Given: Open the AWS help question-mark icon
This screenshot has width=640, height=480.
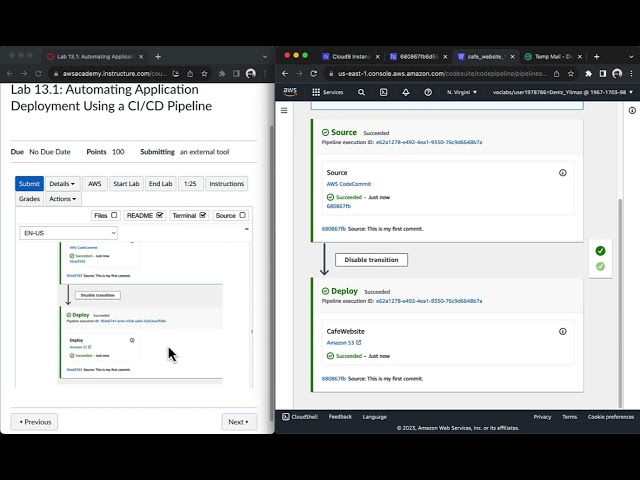Looking at the screenshot, I should (x=428, y=92).
